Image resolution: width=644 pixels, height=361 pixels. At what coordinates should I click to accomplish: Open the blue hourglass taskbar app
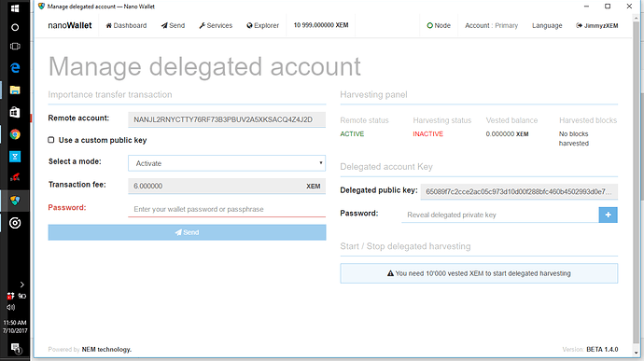(x=15, y=157)
